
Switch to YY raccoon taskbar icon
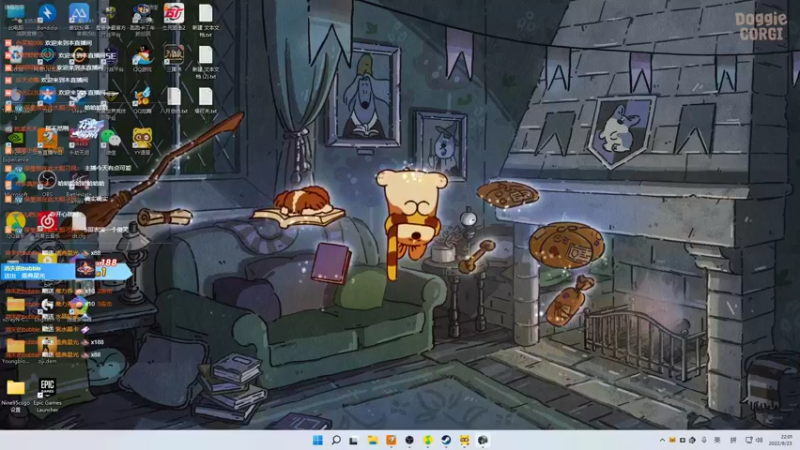click(x=464, y=440)
